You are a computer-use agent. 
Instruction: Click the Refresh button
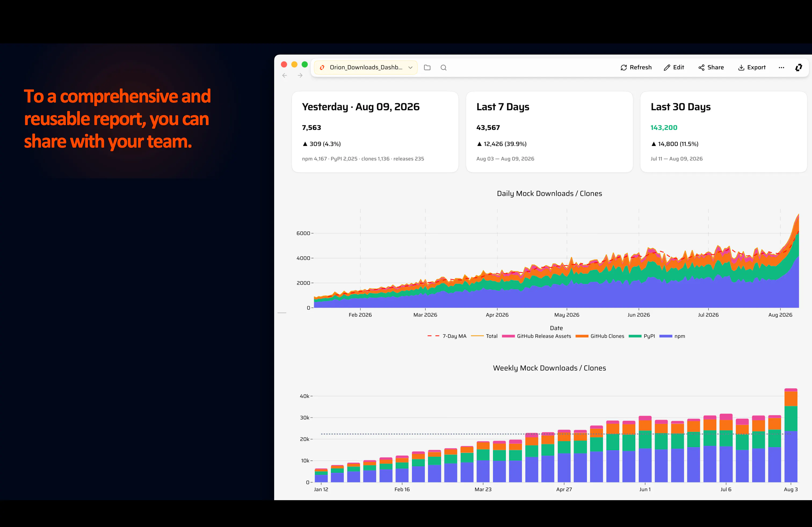636,68
